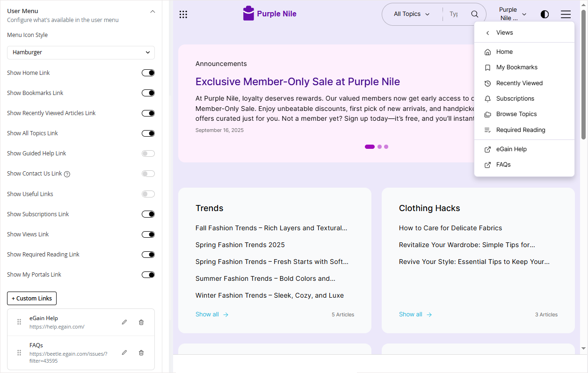Click the Home house icon in the menu

[487, 51]
